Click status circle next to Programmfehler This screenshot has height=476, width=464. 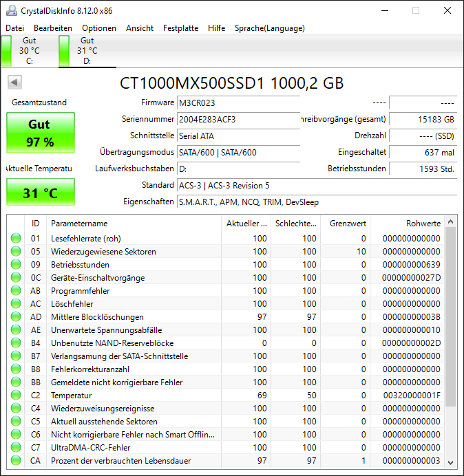pyautogui.click(x=16, y=290)
